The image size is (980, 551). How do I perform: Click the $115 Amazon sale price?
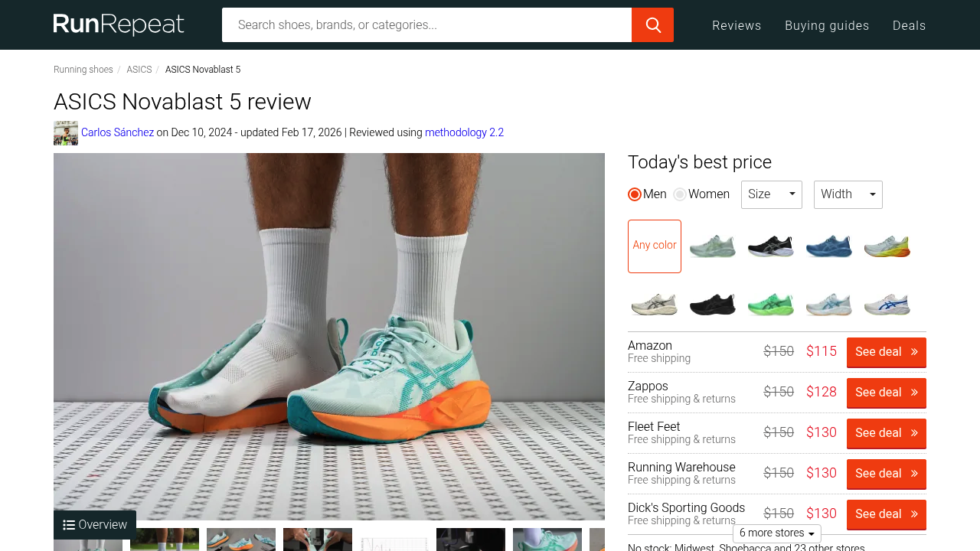point(822,351)
